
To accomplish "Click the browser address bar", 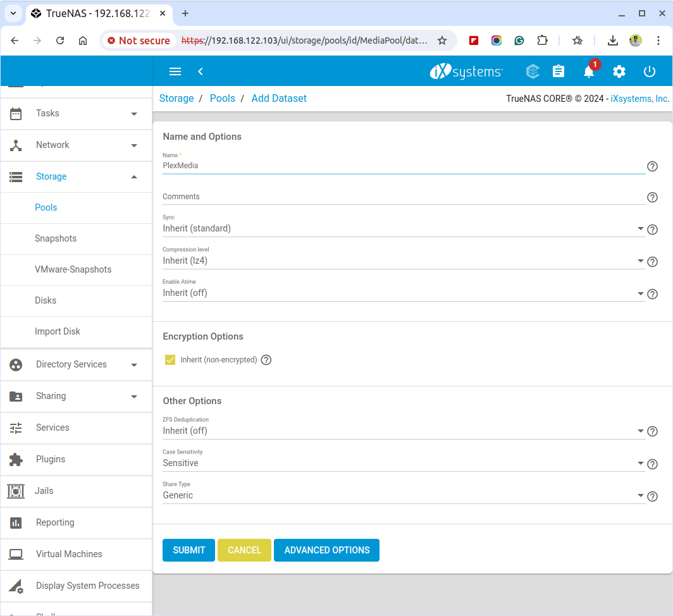I will [304, 40].
